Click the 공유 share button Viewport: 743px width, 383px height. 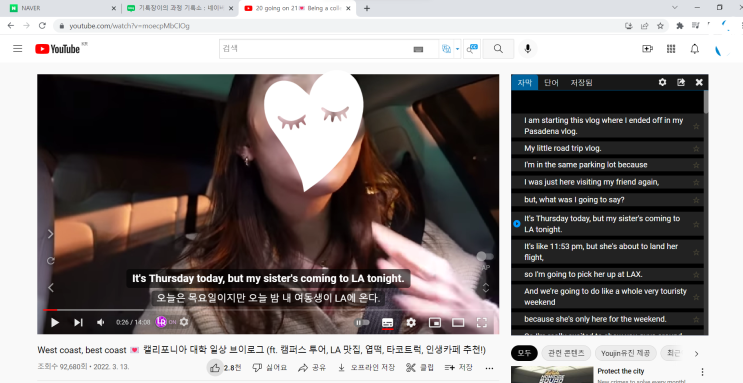point(312,367)
